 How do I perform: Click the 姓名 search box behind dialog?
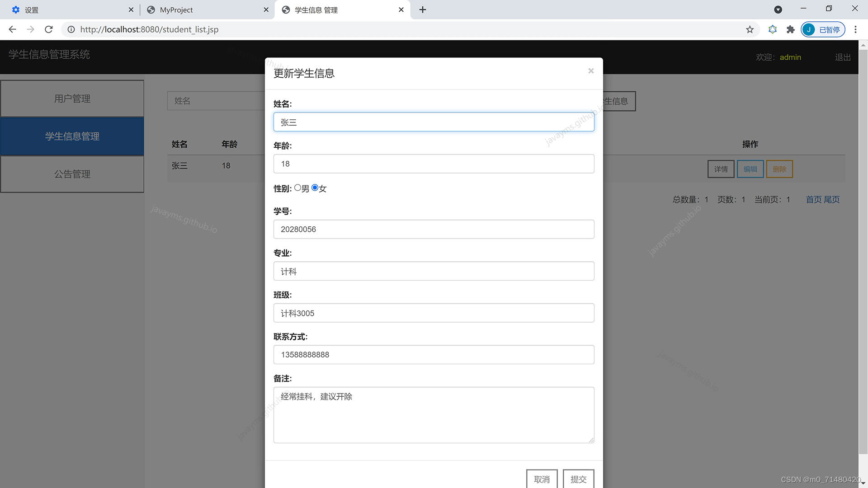pyautogui.click(x=216, y=101)
